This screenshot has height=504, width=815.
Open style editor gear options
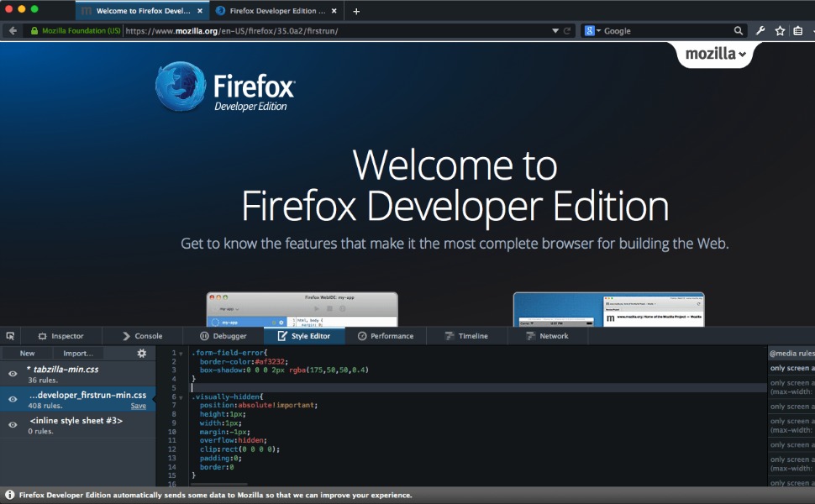[x=141, y=354]
